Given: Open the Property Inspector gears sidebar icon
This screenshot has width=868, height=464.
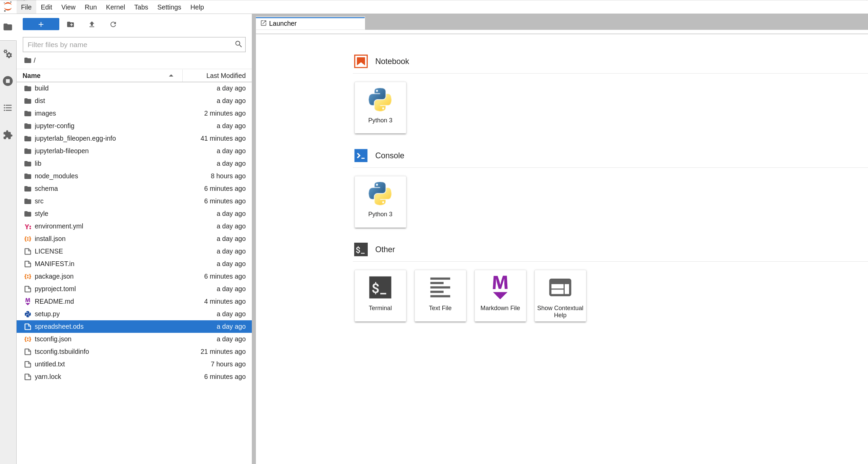Looking at the screenshot, I should (x=8, y=54).
